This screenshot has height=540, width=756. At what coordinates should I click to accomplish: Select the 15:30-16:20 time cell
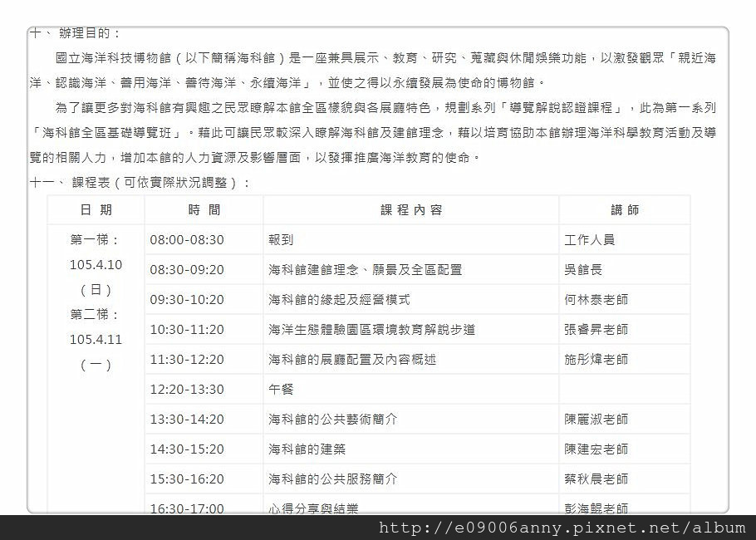[204, 479]
